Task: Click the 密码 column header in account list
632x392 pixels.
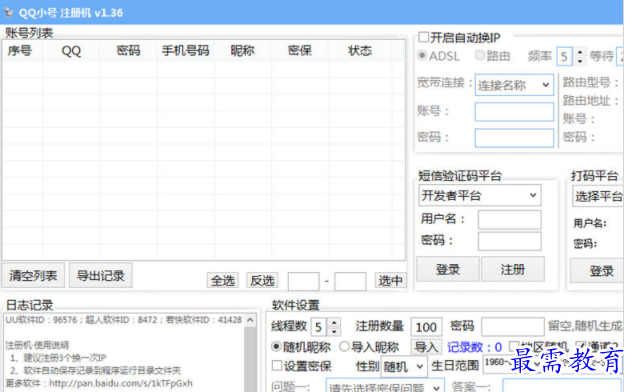Action: 128,51
